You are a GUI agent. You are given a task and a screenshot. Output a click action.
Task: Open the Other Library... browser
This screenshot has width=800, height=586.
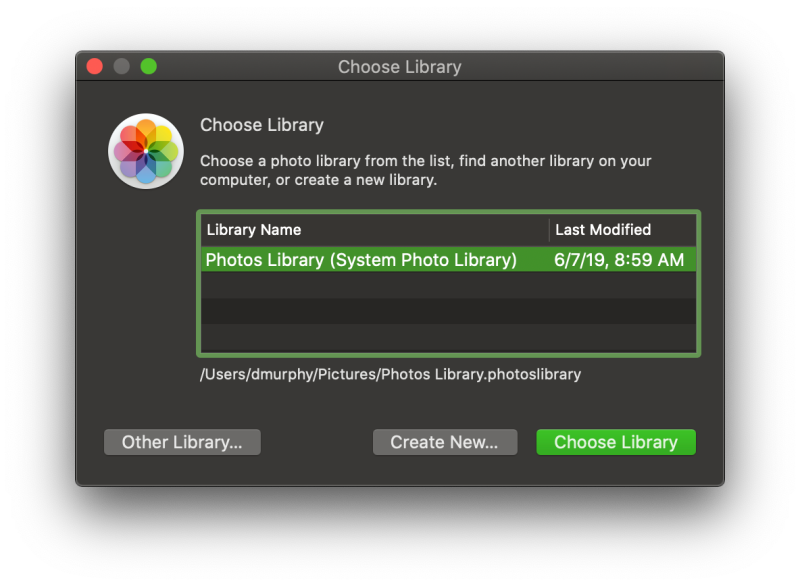182,442
